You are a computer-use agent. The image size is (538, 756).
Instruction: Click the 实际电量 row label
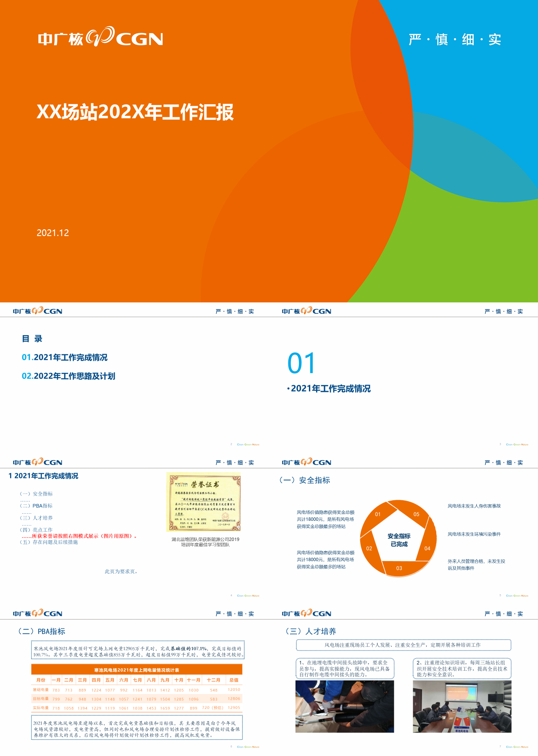pos(41,708)
